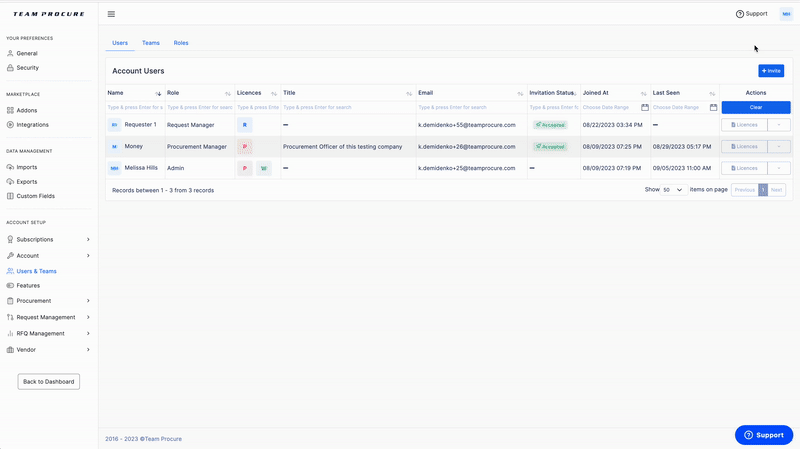800x449 pixels.
Task: Click the floating Support chat button
Action: [x=764, y=435]
